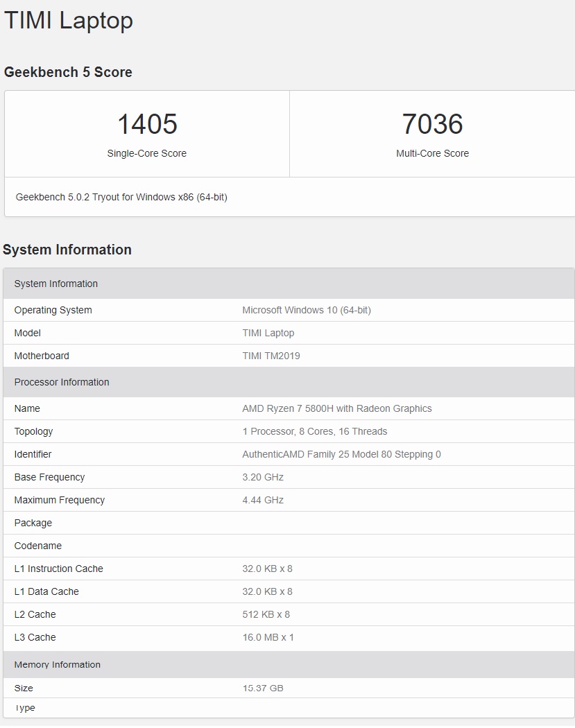Click the L2 Cache row label
The height and width of the screenshot is (728, 575).
35,614
